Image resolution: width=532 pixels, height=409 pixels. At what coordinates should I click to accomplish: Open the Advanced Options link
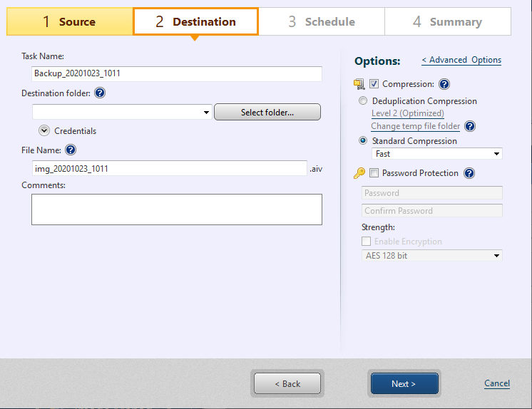click(461, 60)
